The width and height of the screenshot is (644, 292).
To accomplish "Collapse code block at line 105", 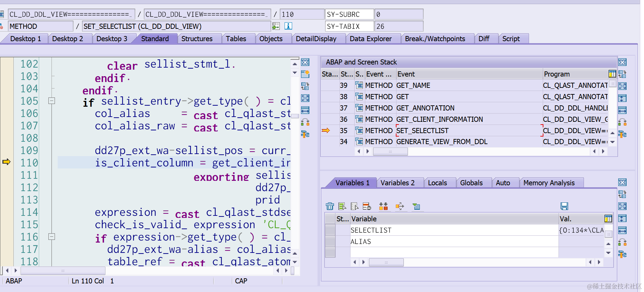I will pyautogui.click(x=52, y=101).
